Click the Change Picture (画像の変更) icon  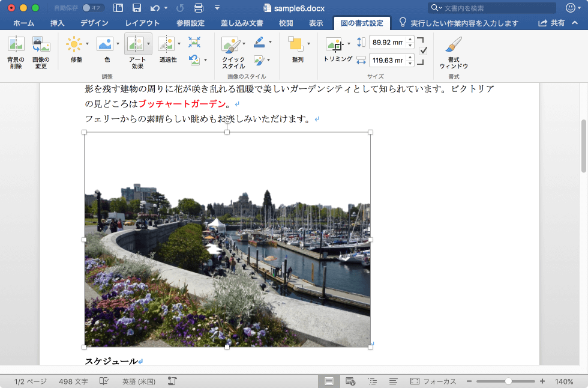pyautogui.click(x=41, y=46)
